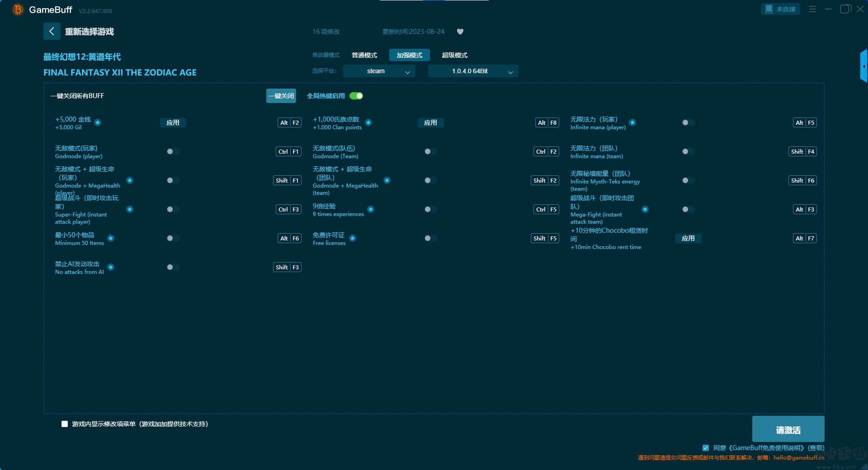Screen dimensions: 868x470
Task: Click the heart favorite icon
Action: (460, 32)
